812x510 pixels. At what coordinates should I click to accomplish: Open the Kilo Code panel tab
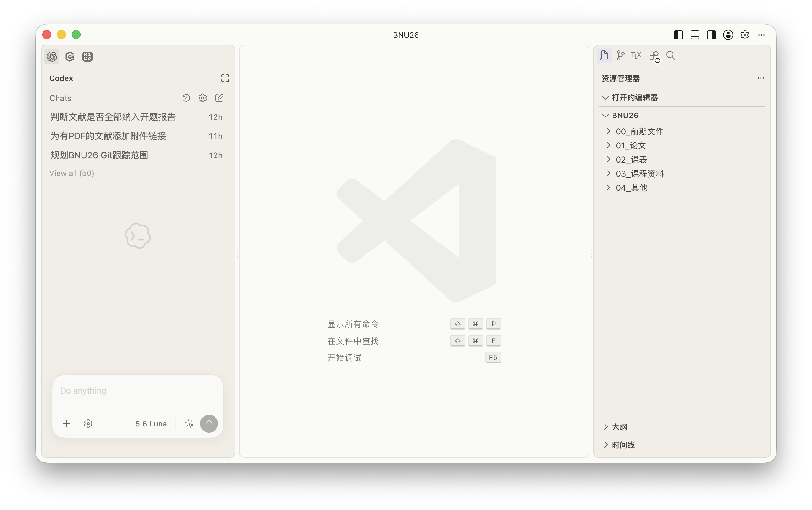(88, 56)
